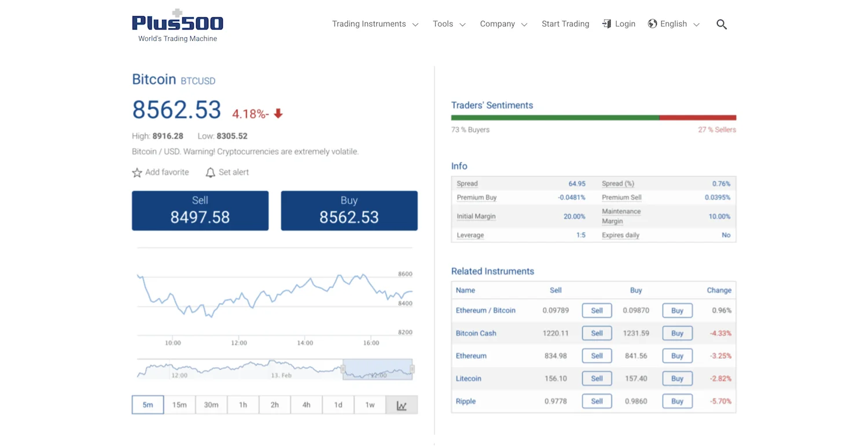Click the red down arrow beside 4.18%
The height and width of the screenshot is (448, 868).
(278, 114)
